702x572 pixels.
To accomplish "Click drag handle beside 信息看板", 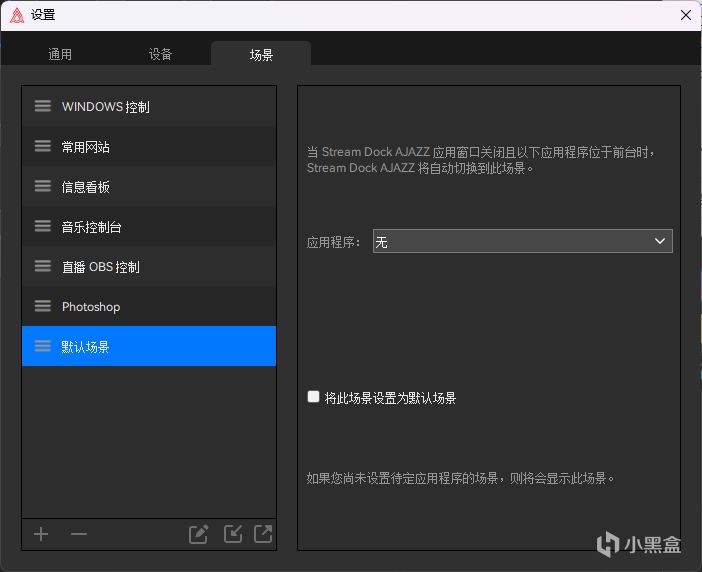I will [43, 186].
